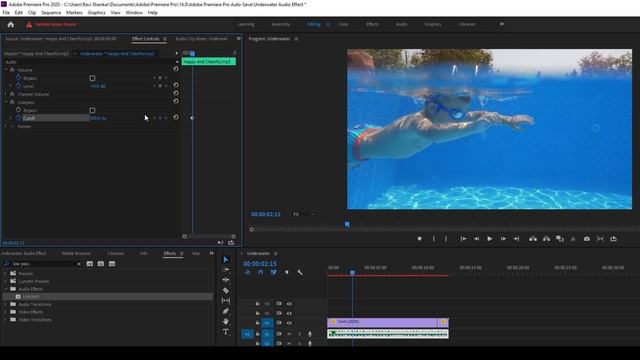Screen dimensions: 640x360
Task: Collapse the Volume effect
Action: 6,70
